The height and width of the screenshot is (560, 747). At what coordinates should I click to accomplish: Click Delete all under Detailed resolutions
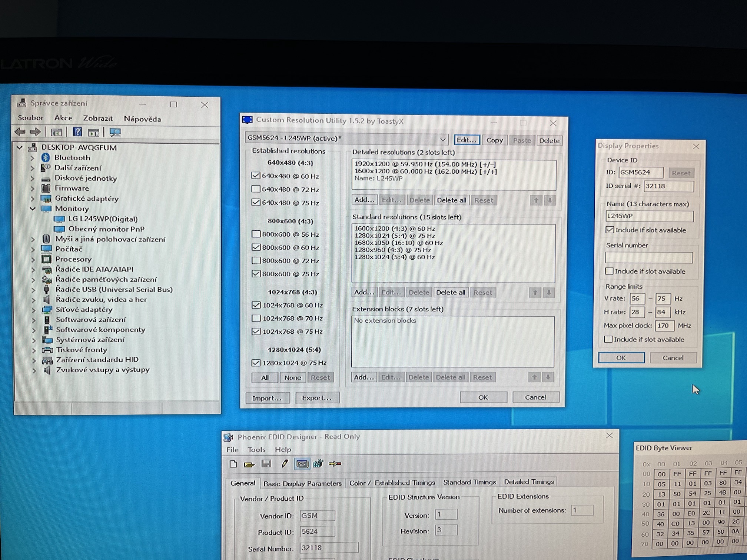451,200
